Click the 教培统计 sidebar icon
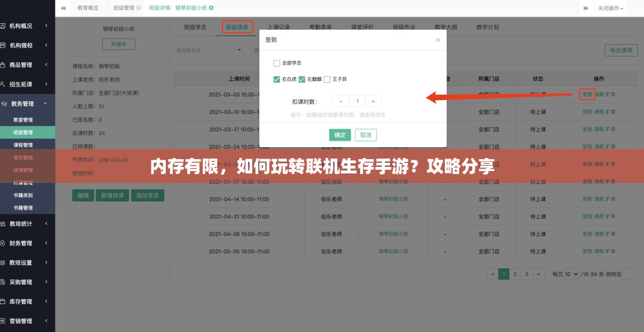 click(2, 224)
